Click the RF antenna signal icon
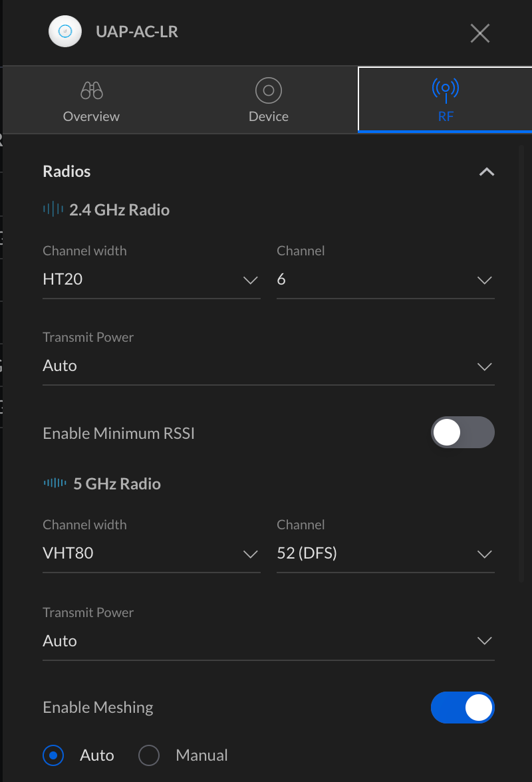Image resolution: width=532 pixels, height=782 pixels. (x=445, y=89)
